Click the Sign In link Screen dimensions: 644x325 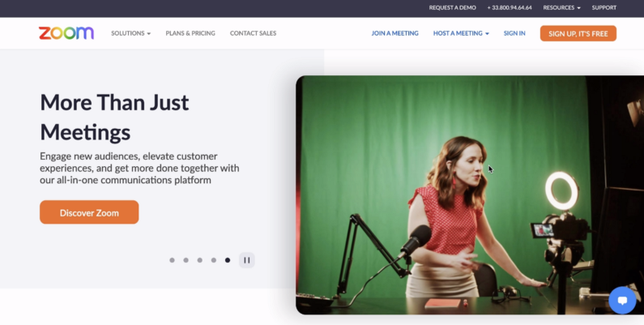point(514,33)
